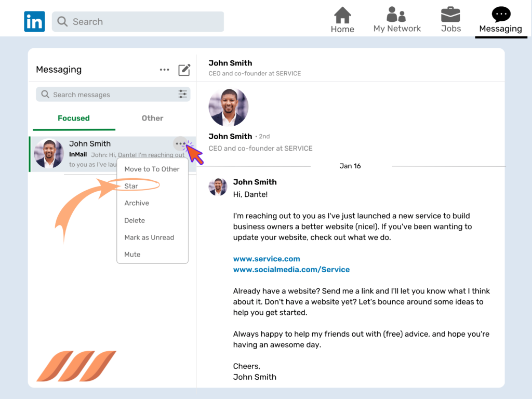
Task: Click the Search messages field
Action: pyautogui.click(x=113, y=95)
